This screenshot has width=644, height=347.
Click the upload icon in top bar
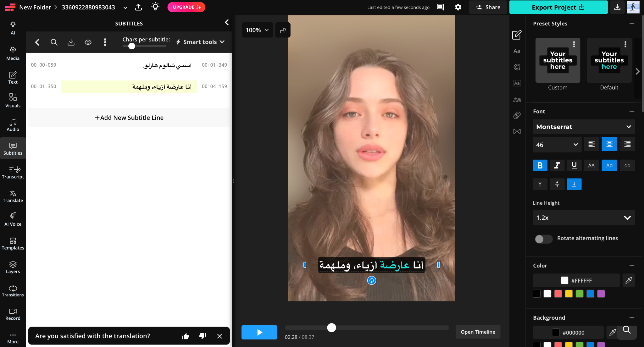(x=138, y=7)
